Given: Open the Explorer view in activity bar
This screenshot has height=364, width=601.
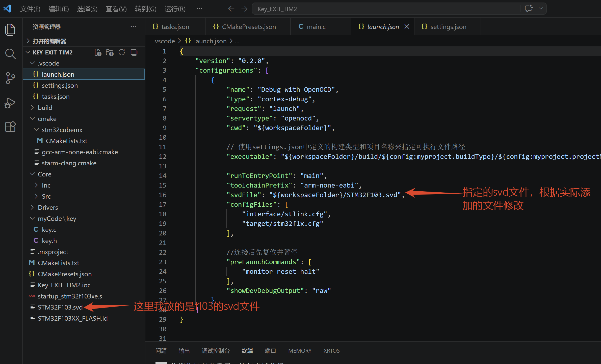Looking at the screenshot, I should click(10, 29).
